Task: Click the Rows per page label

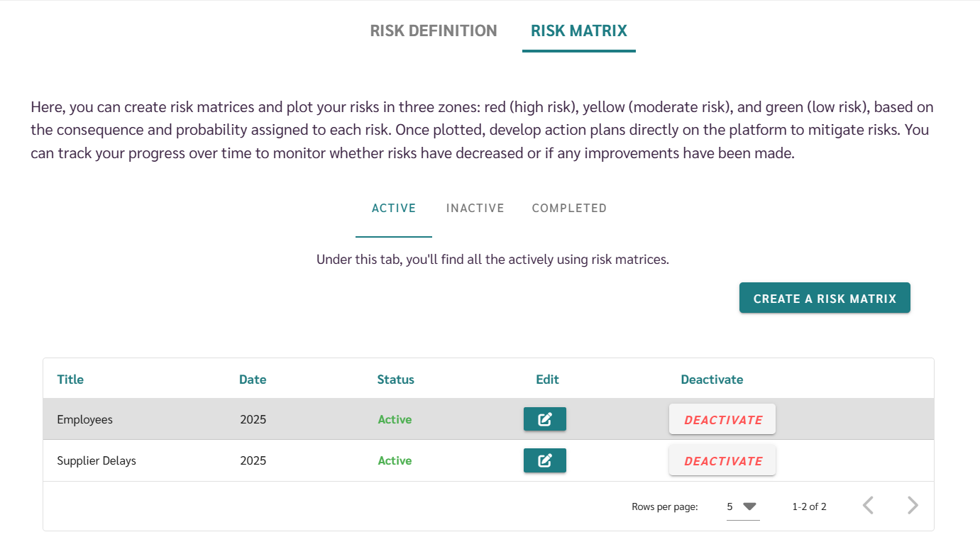Action: (665, 506)
